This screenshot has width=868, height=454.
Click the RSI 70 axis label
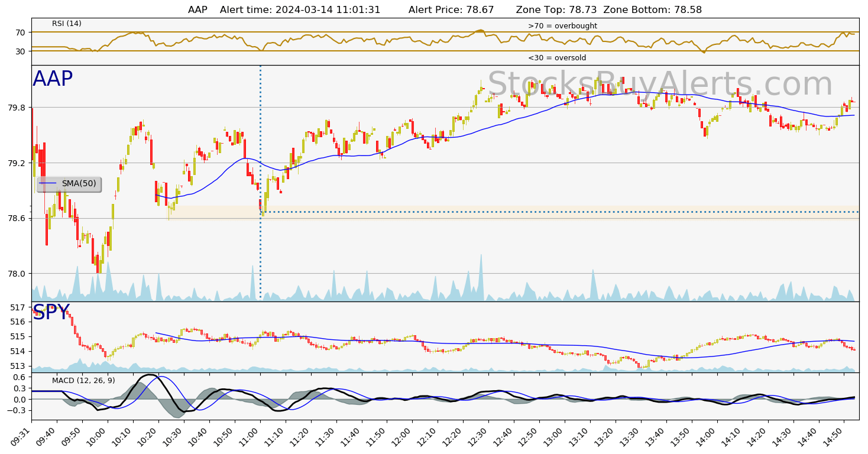21,33
